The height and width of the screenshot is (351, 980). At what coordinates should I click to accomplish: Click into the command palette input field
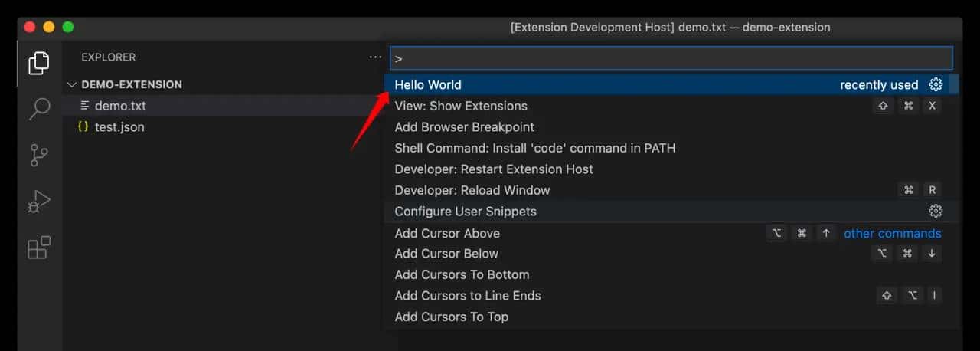(671, 58)
